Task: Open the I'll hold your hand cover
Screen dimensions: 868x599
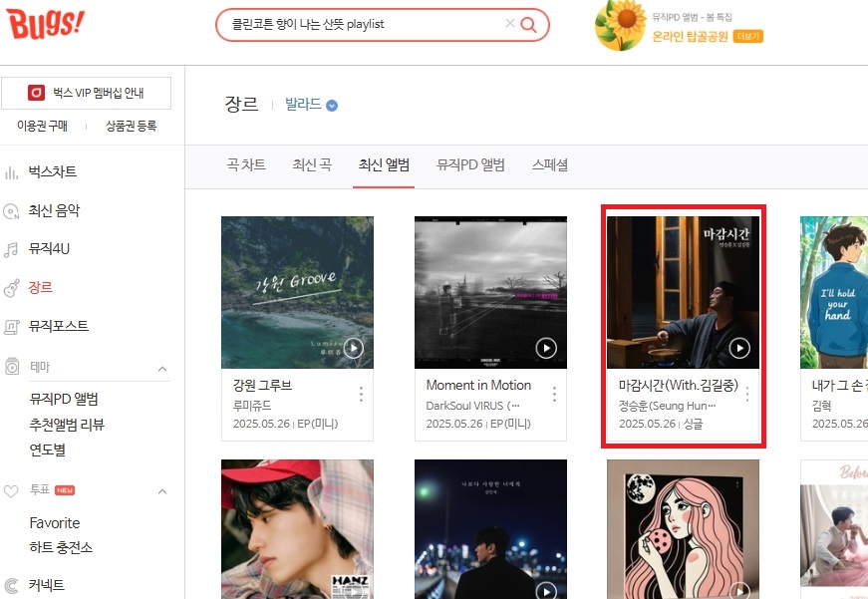Action: pos(834,292)
